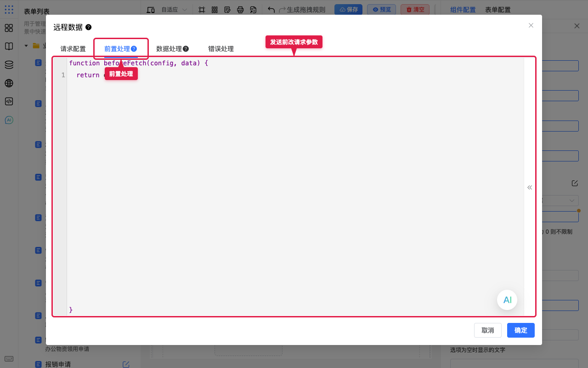Click the print icon in top toolbar

pos(240,10)
